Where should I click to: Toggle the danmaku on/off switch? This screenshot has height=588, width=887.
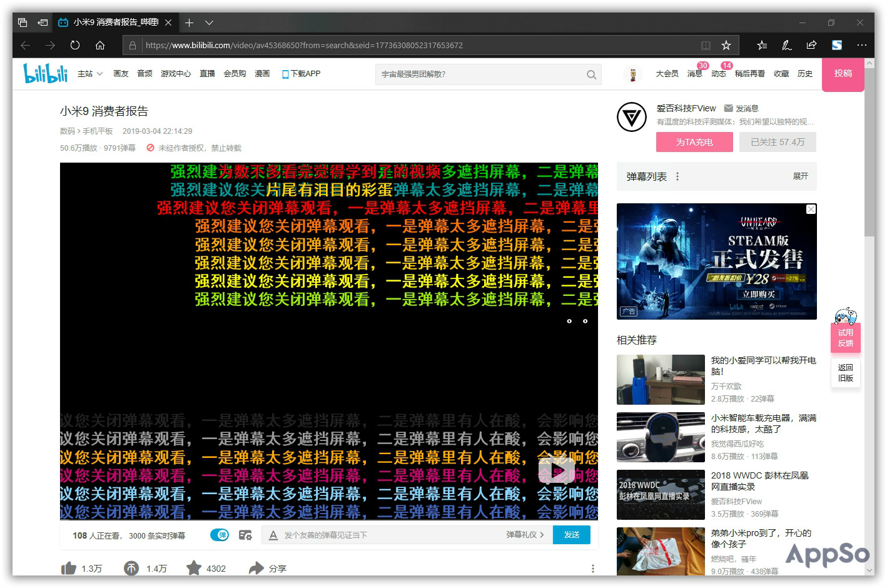click(x=220, y=535)
